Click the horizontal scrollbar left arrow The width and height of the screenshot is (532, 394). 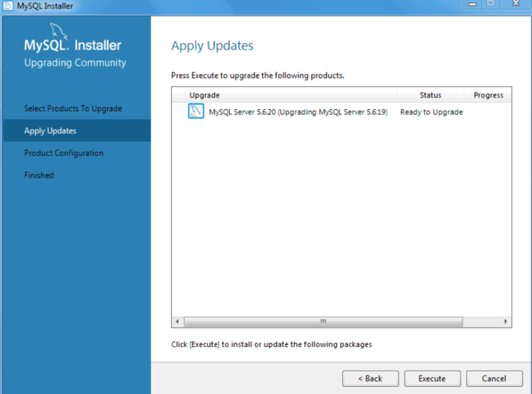point(177,321)
